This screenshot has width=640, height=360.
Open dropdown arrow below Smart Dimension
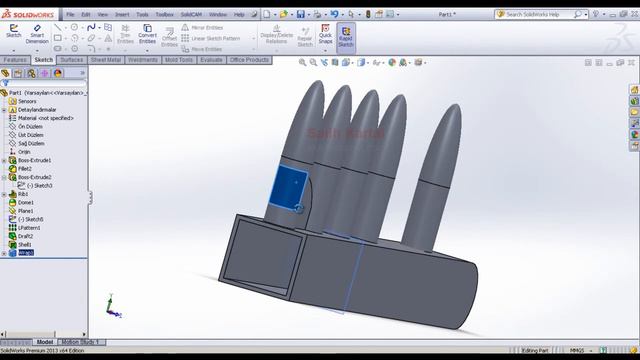[x=37, y=51]
